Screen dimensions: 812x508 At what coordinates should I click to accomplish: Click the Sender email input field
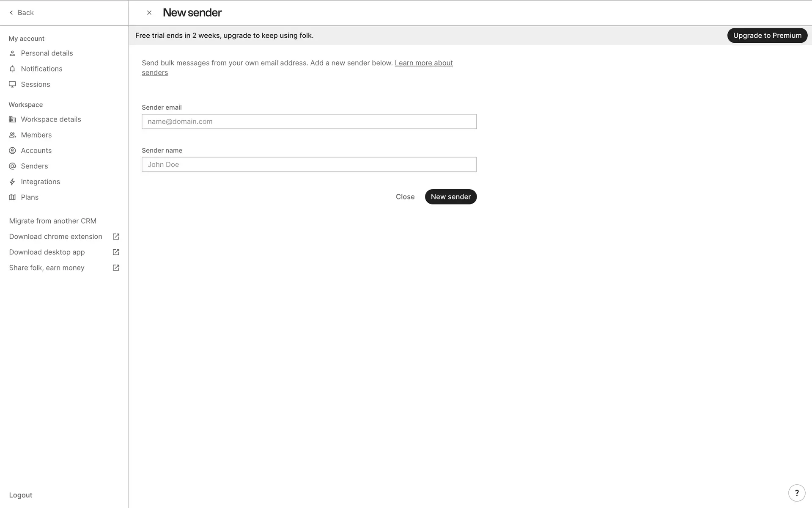(309, 121)
